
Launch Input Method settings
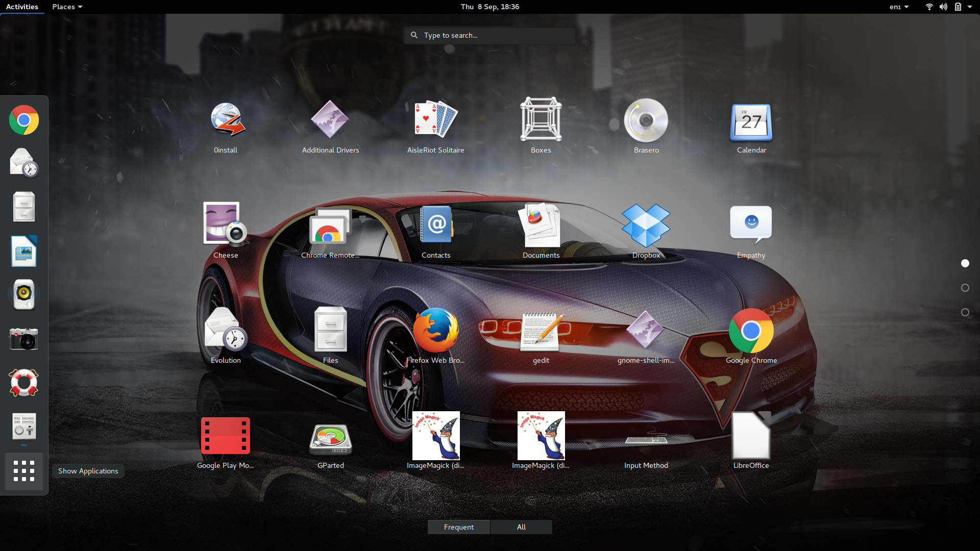pyautogui.click(x=646, y=442)
